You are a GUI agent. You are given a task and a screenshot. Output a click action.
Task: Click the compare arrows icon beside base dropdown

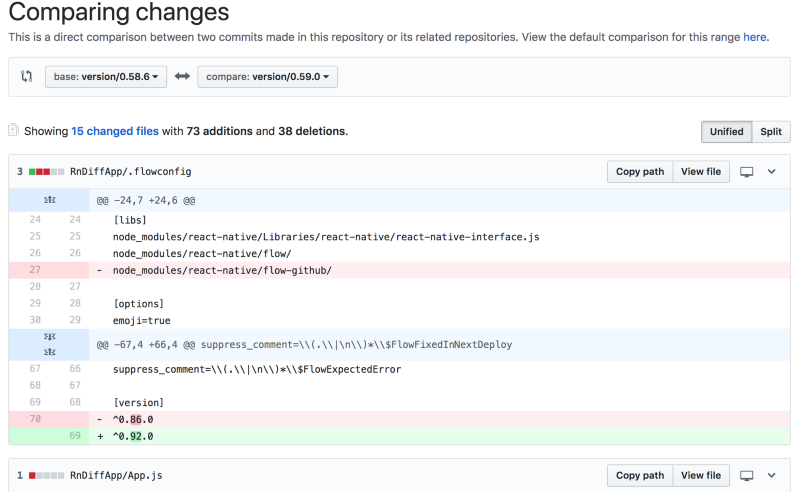click(27, 76)
